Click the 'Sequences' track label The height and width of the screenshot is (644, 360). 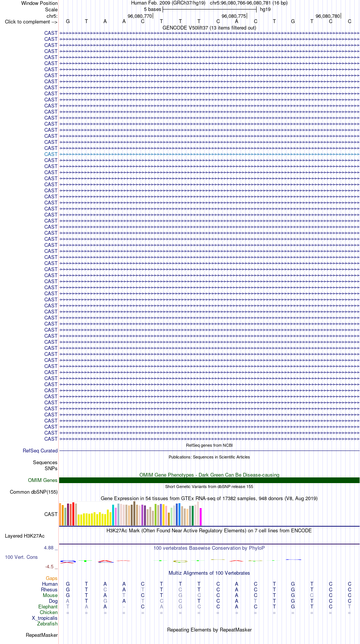[x=45, y=462]
